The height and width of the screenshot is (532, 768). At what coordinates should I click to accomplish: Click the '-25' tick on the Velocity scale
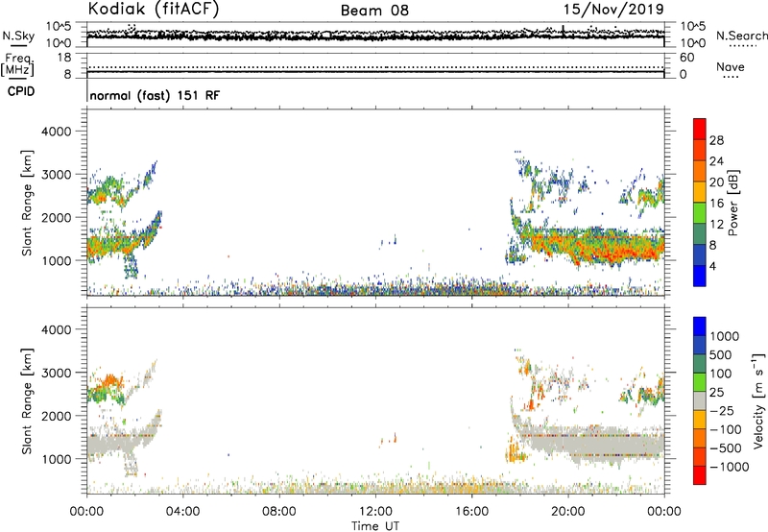pyautogui.click(x=723, y=411)
